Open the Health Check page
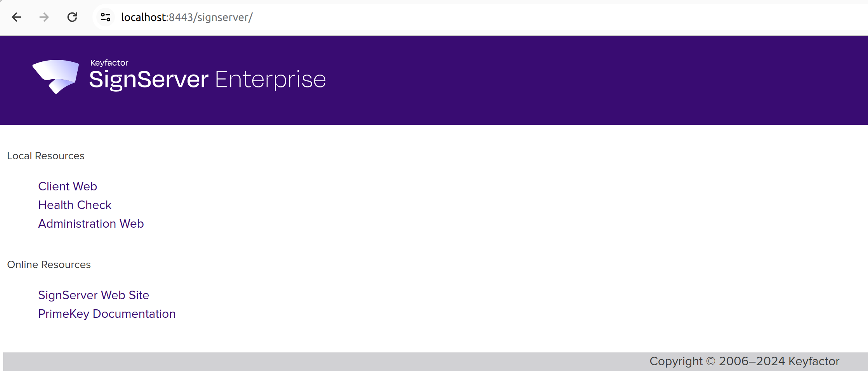Viewport: 868px width, 380px height. (x=75, y=205)
